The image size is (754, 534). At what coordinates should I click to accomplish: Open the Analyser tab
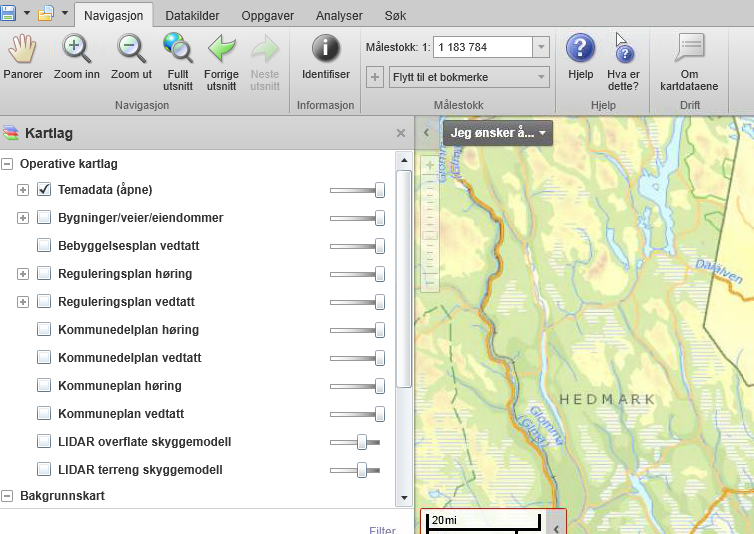(x=339, y=16)
